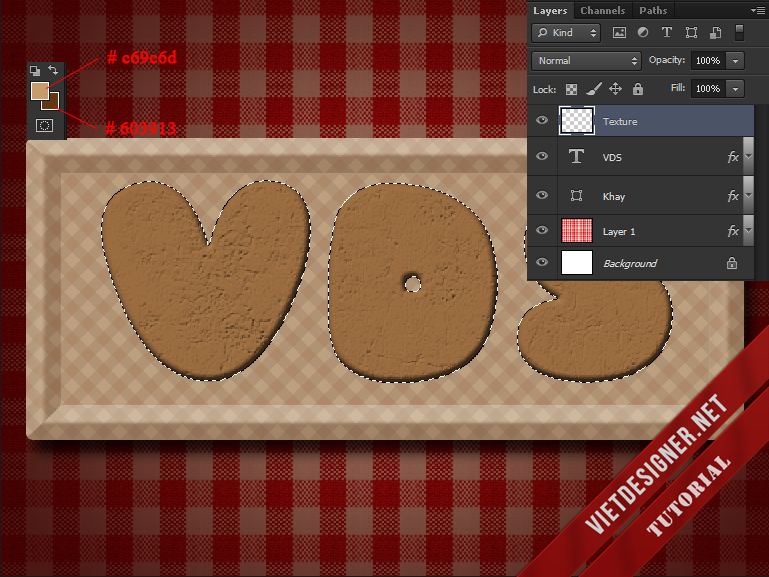Switch to the Paths tab
Viewport: 769px width, 577px height.
coord(653,10)
